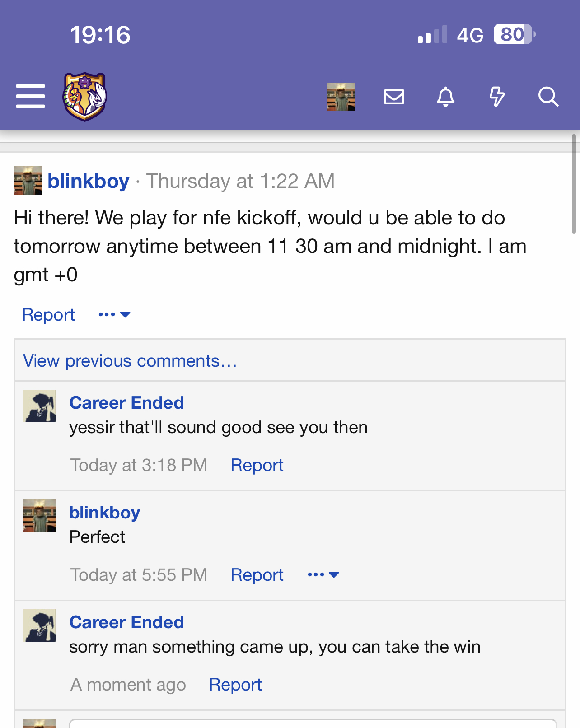The image size is (580, 728).
Task: Expand more options under main profile post
Action: (114, 315)
